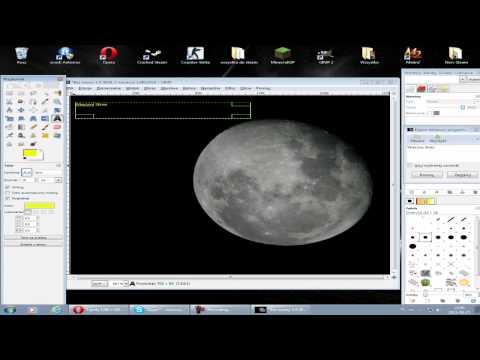Image resolution: width=480 pixels, height=360 pixels.
Task: Open the Filtry menu
Action: pos(230,88)
